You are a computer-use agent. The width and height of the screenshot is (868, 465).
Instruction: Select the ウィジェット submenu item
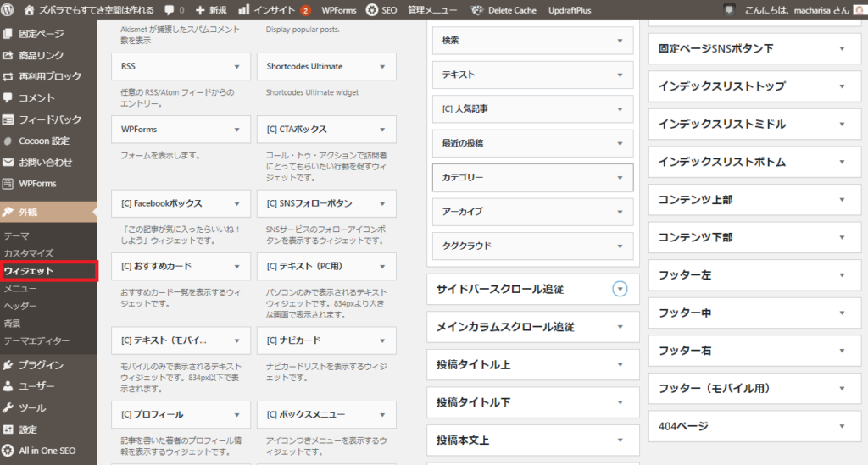pyautogui.click(x=28, y=271)
